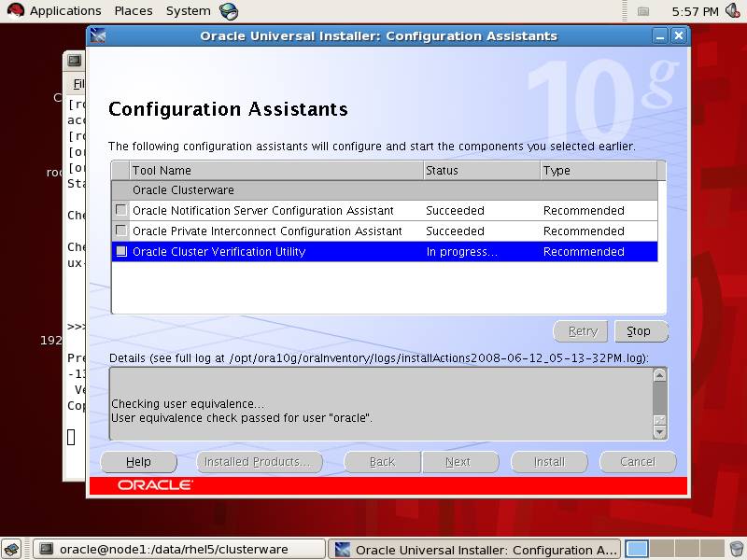Click the Retry button
Viewport: 747px width, 560px height.
581,331
